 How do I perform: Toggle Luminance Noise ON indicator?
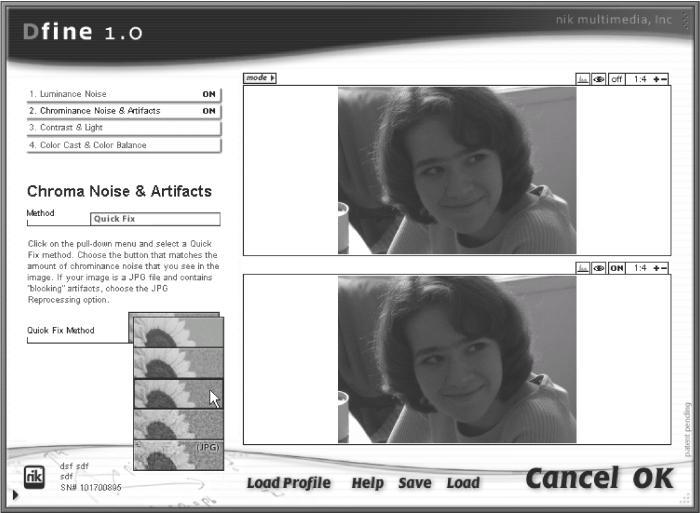209,94
